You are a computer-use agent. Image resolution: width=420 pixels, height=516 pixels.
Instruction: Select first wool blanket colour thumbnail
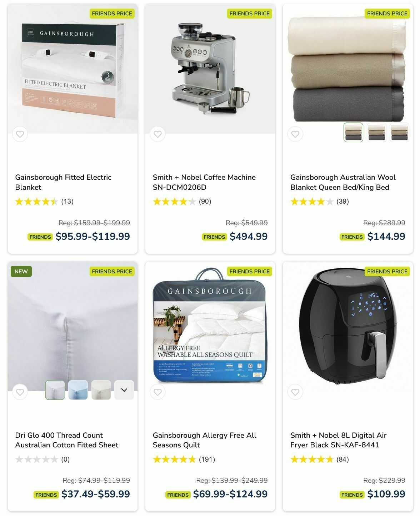point(353,132)
